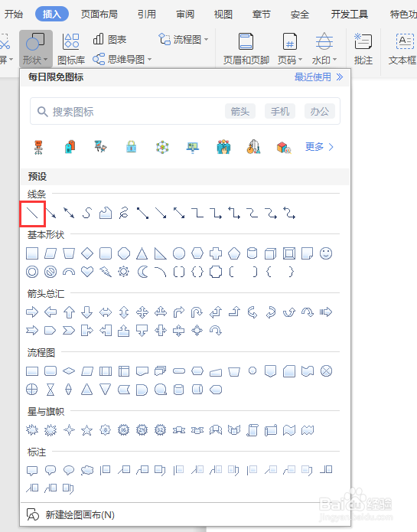This screenshot has width=417, height=532.
Task: Click 图标库 icon library button
Action: (71, 49)
